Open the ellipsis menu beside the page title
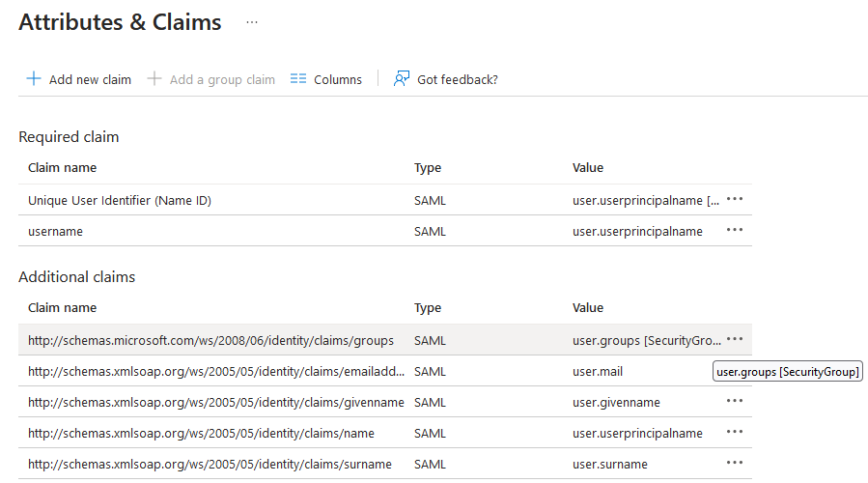The image size is (868, 483). [x=252, y=22]
